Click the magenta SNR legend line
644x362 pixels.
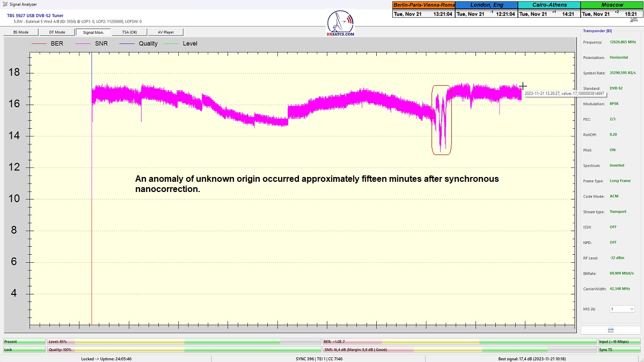click(x=84, y=43)
